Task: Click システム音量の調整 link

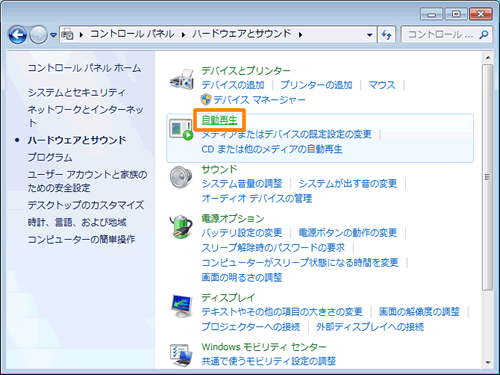Action: click(242, 184)
